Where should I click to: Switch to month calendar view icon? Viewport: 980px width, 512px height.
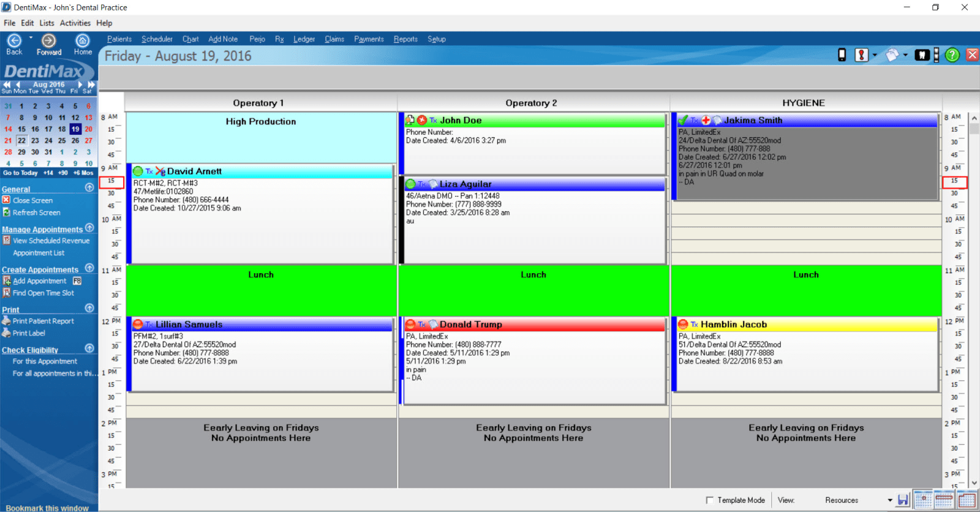click(967, 500)
